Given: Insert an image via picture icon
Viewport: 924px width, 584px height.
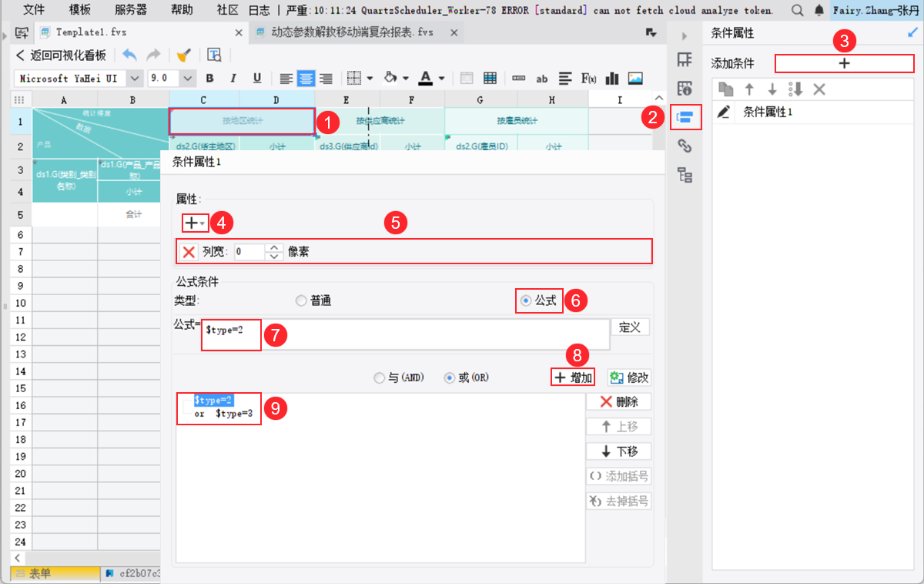Looking at the screenshot, I should (x=635, y=79).
